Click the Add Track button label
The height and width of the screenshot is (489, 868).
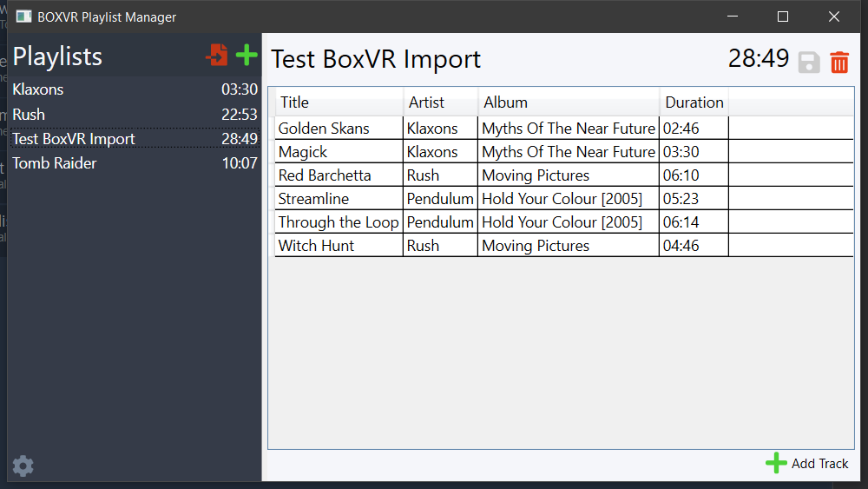pyautogui.click(x=820, y=464)
